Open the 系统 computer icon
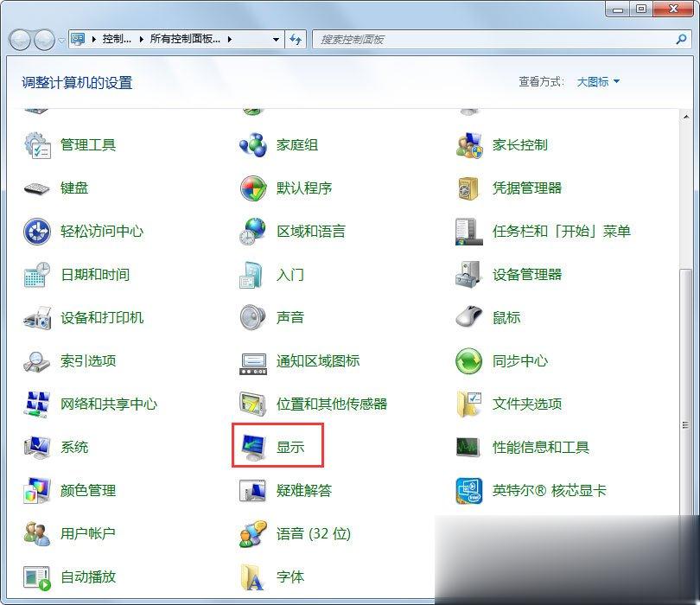 (37, 448)
